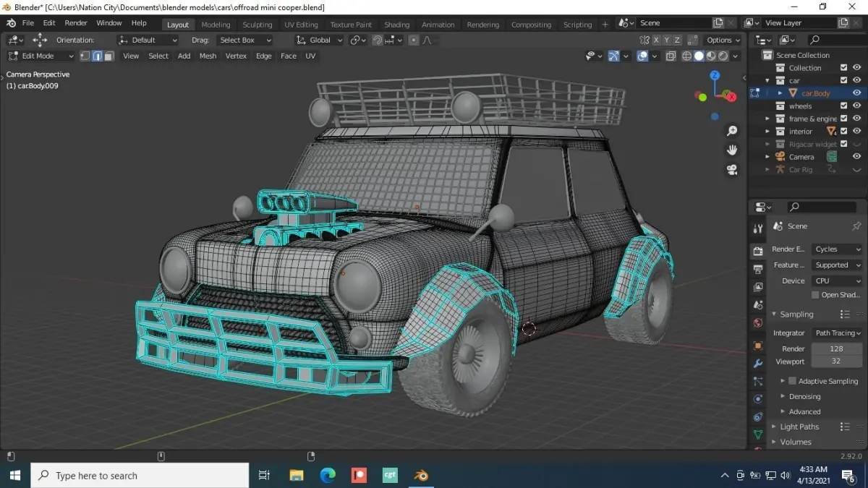Open Tool properties tab

757,228
